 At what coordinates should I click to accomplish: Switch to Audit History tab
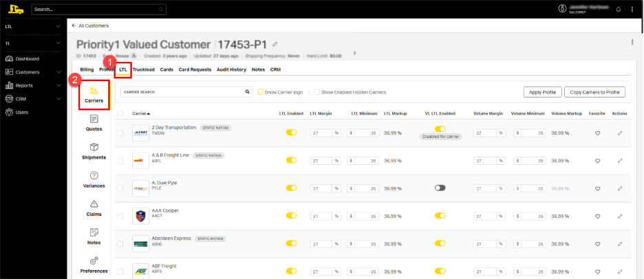(x=231, y=70)
